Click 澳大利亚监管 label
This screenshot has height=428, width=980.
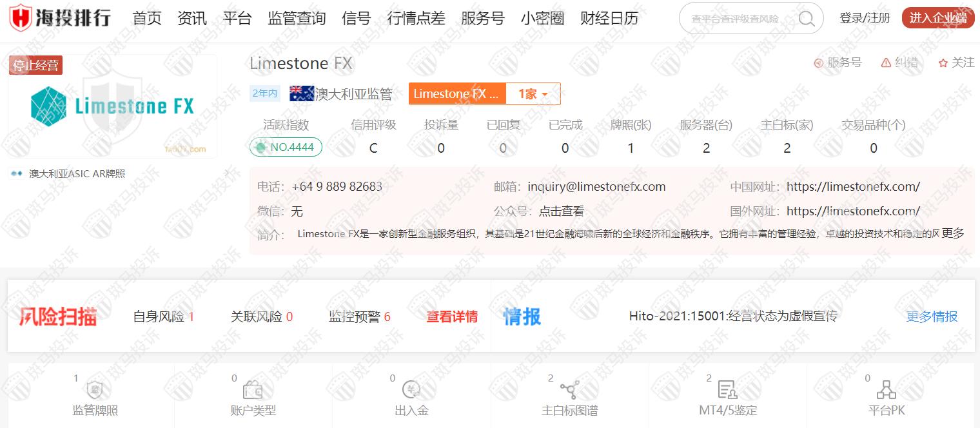354,94
